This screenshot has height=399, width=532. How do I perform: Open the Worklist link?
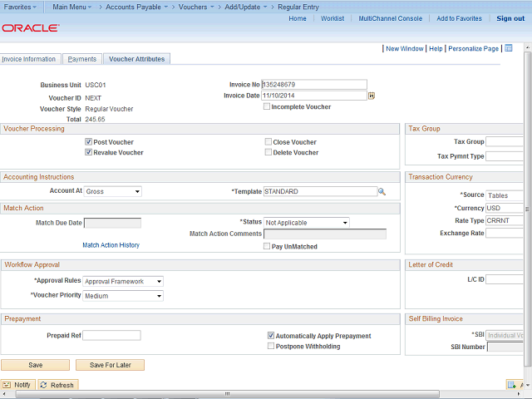(x=332, y=18)
